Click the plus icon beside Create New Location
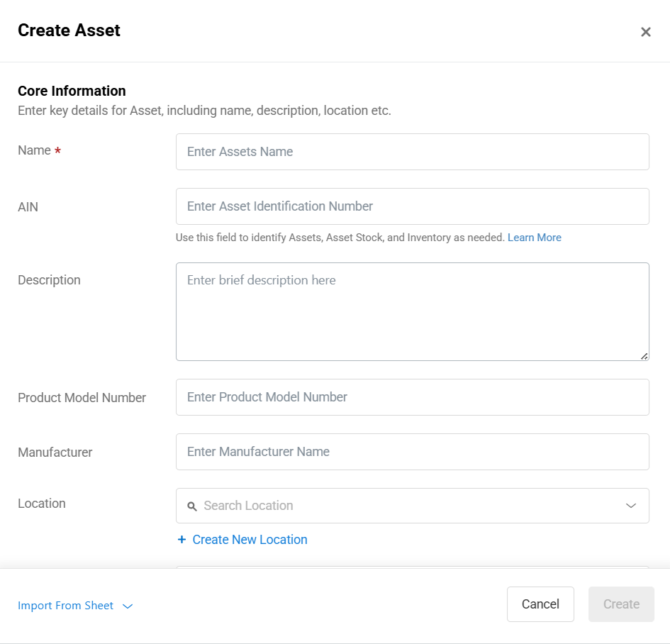Viewport: 670px width, 644px height. click(182, 539)
